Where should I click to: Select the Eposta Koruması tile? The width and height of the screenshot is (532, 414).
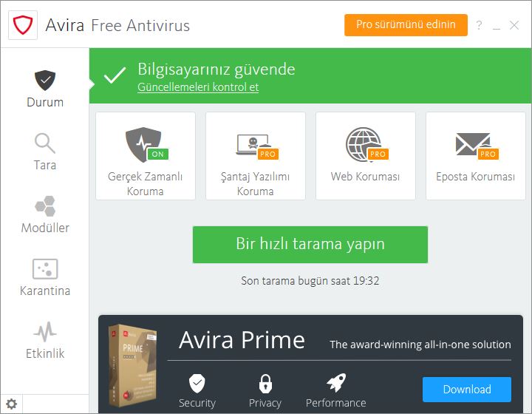click(x=476, y=156)
